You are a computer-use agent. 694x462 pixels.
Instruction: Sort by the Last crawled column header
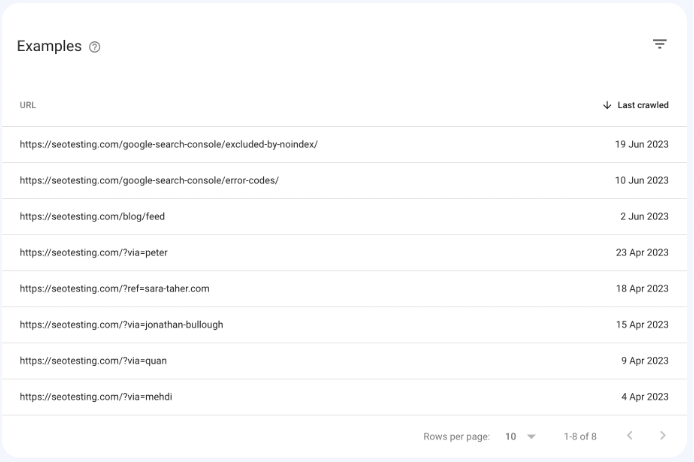[643, 105]
